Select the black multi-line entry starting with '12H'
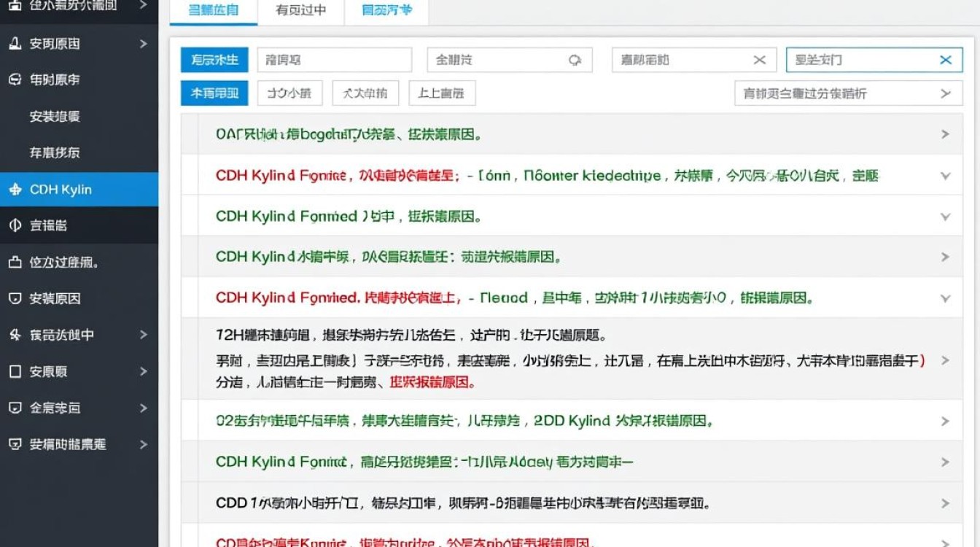Screen dimensions: 980x547 [x=570, y=359]
